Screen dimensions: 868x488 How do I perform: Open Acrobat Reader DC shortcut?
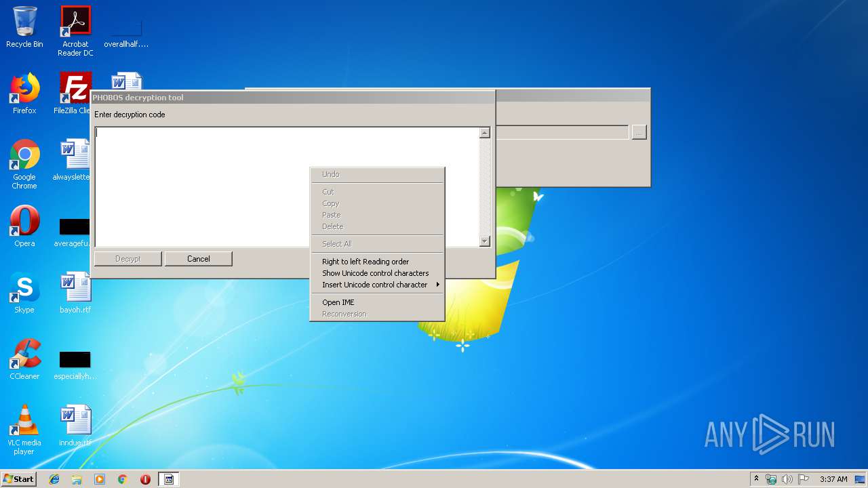(x=75, y=31)
